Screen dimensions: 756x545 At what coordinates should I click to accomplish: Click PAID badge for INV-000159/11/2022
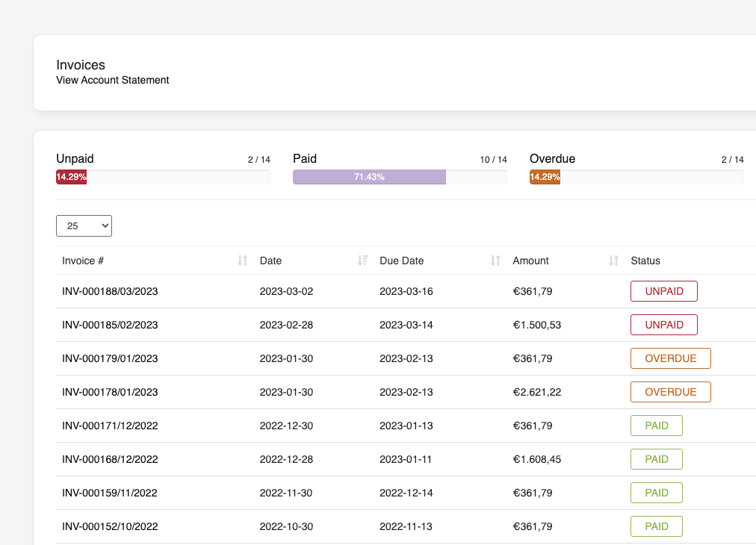(x=657, y=493)
